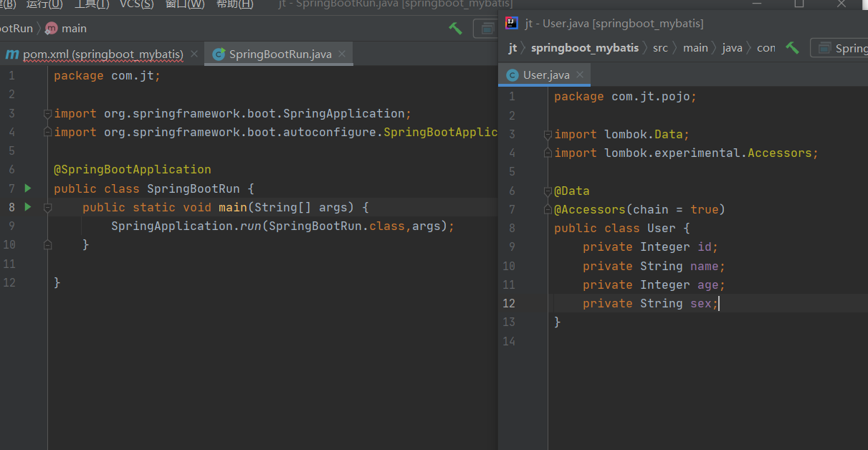
Task: Click the 'private String name;' field line
Action: [654, 266]
